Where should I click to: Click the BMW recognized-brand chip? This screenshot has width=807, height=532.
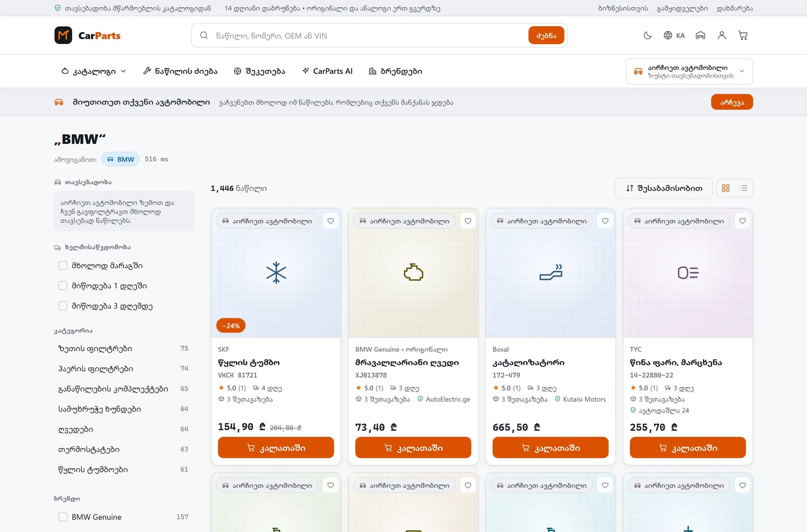point(121,159)
